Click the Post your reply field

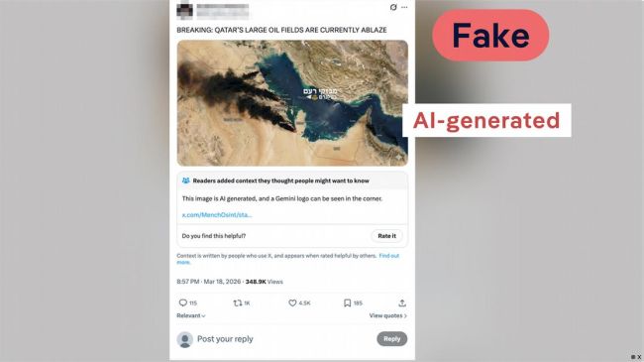pos(225,339)
